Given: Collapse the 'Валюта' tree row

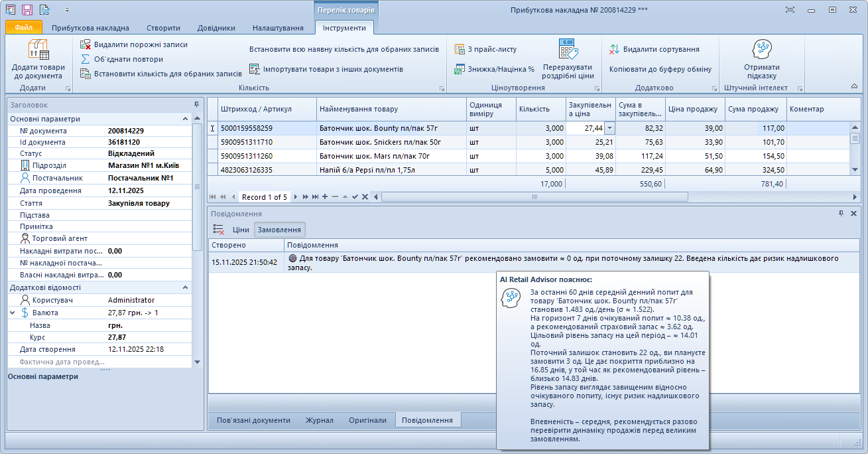Looking at the screenshot, I should tap(13, 313).
